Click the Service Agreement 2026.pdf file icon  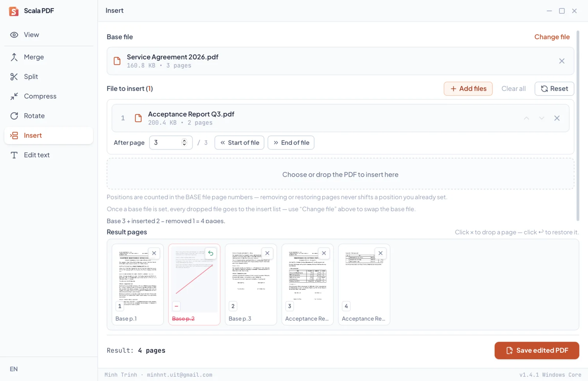pyautogui.click(x=117, y=61)
